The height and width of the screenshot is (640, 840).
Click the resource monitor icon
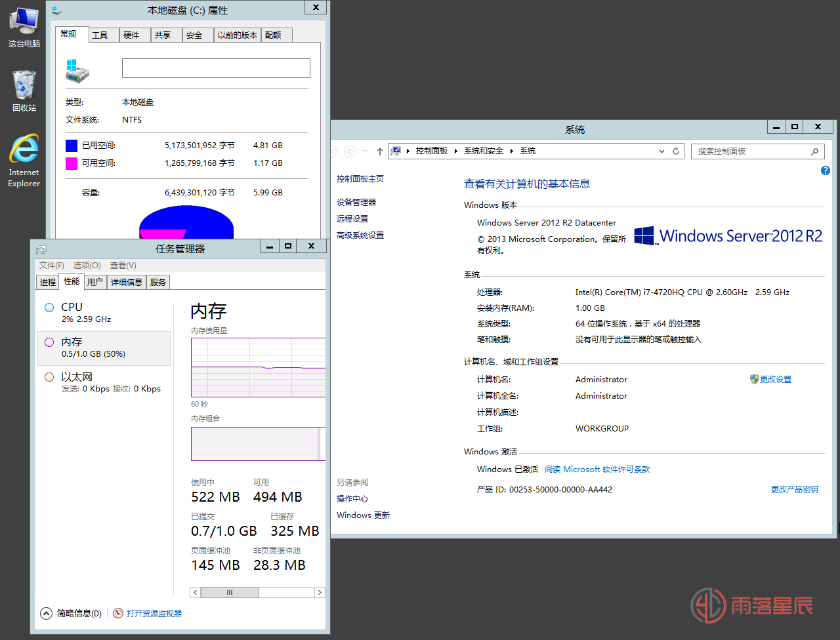[118, 613]
